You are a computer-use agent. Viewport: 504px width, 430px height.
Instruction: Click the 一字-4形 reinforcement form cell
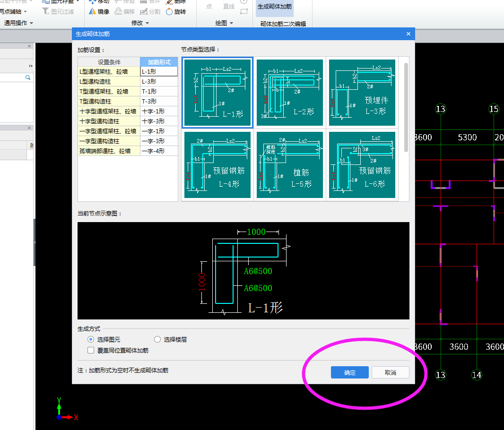point(159,151)
